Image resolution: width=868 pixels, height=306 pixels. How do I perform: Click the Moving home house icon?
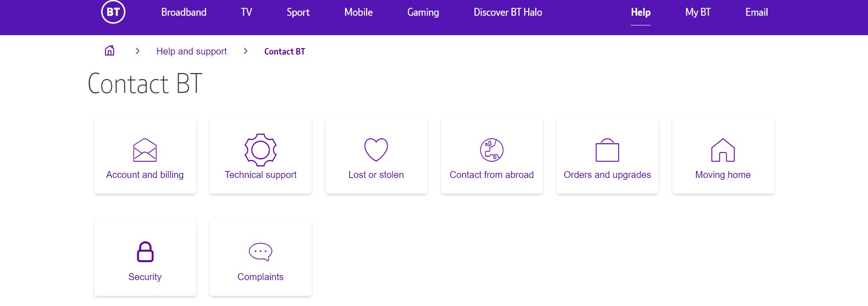tap(723, 150)
